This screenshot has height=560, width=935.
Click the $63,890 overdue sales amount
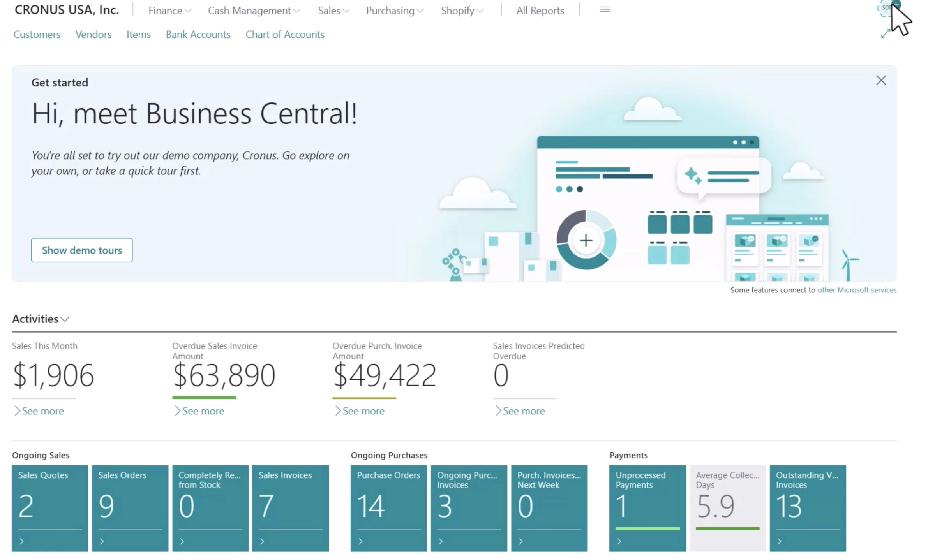(x=224, y=375)
